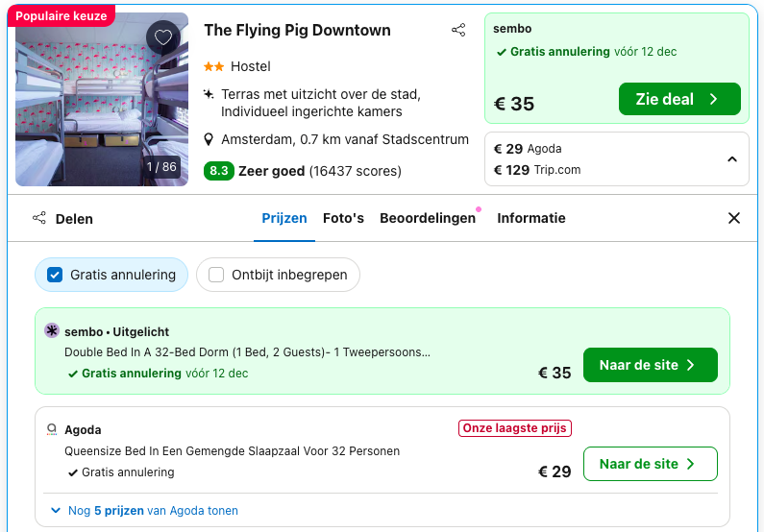Image resolution: width=764 pixels, height=532 pixels.
Task: Open the Beoordelingen tab
Action: (x=428, y=218)
